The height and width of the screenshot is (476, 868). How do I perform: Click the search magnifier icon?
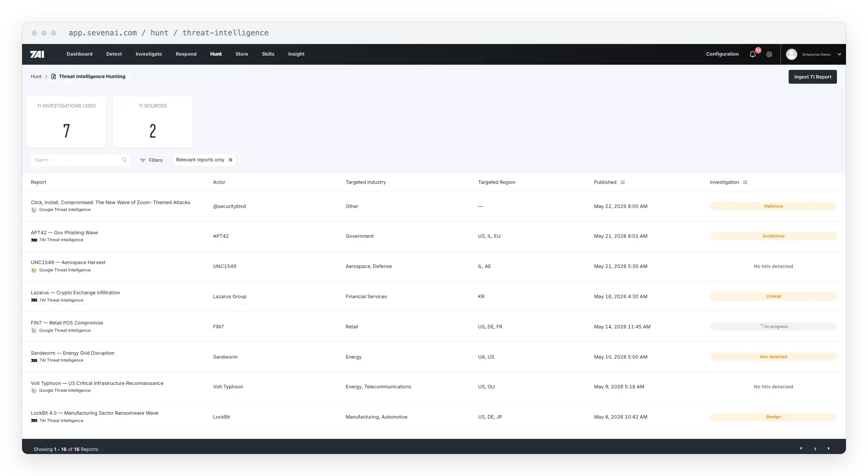point(124,160)
